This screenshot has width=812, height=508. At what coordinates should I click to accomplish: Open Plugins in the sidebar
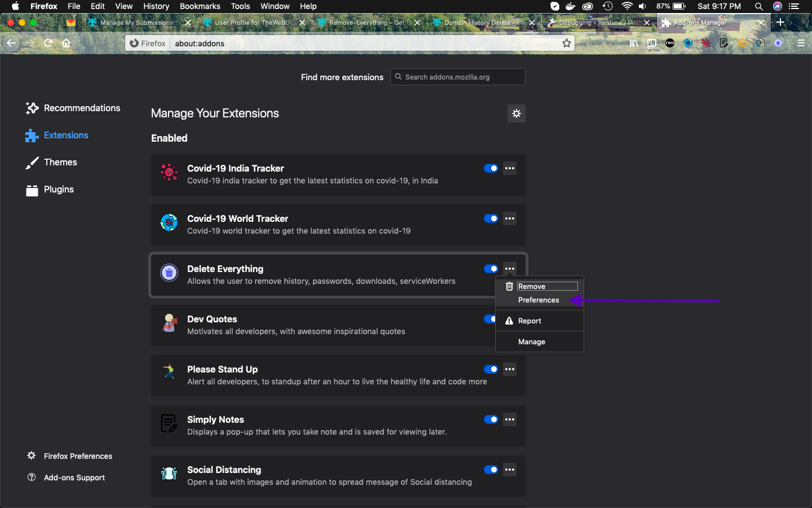[50, 189]
